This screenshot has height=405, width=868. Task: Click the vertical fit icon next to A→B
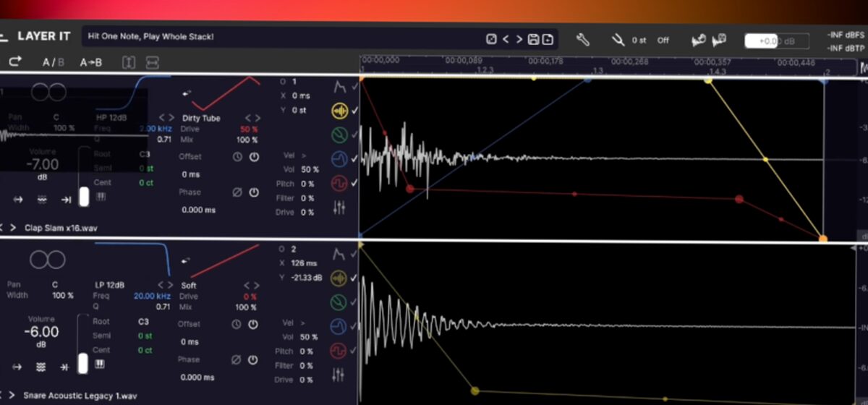pos(129,62)
